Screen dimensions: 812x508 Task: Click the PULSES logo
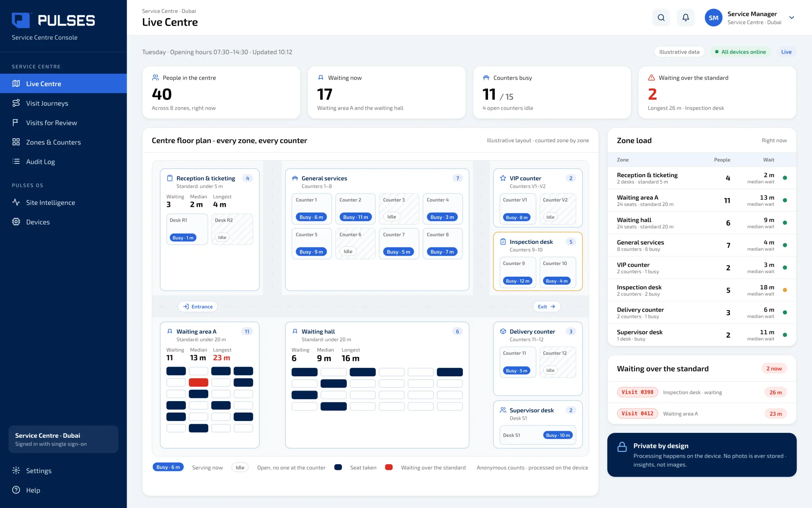coord(54,20)
